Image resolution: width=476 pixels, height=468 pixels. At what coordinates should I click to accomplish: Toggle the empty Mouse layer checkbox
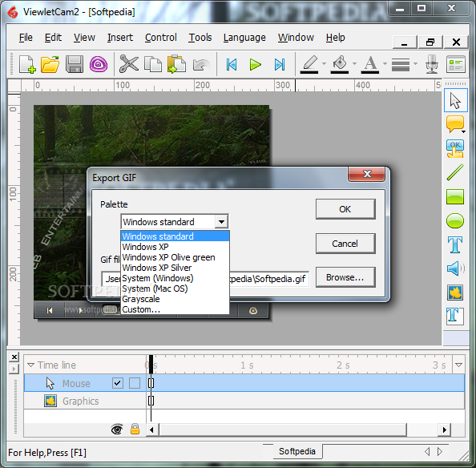(x=135, y=383)
